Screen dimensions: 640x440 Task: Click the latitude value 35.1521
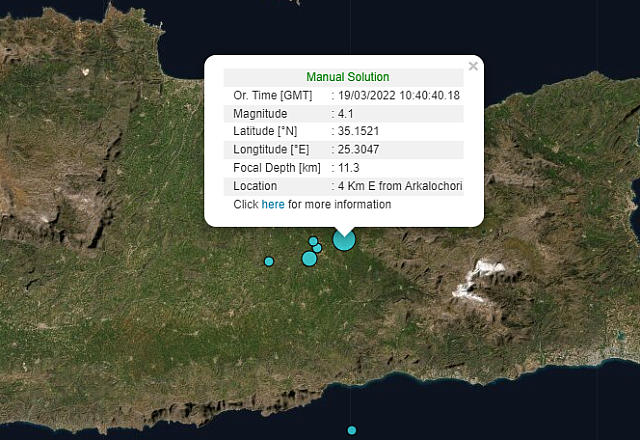[x=358, y=131]
